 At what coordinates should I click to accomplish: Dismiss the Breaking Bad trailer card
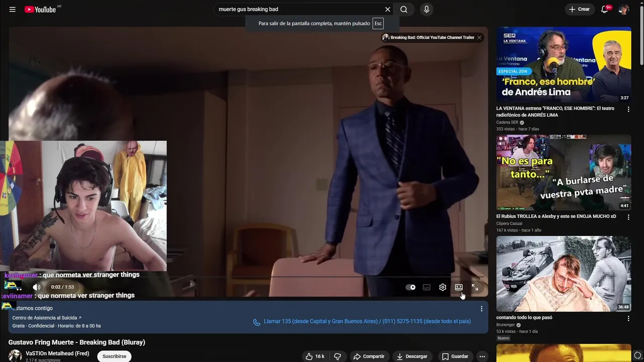pyautogui.click(x=479, y=37)
